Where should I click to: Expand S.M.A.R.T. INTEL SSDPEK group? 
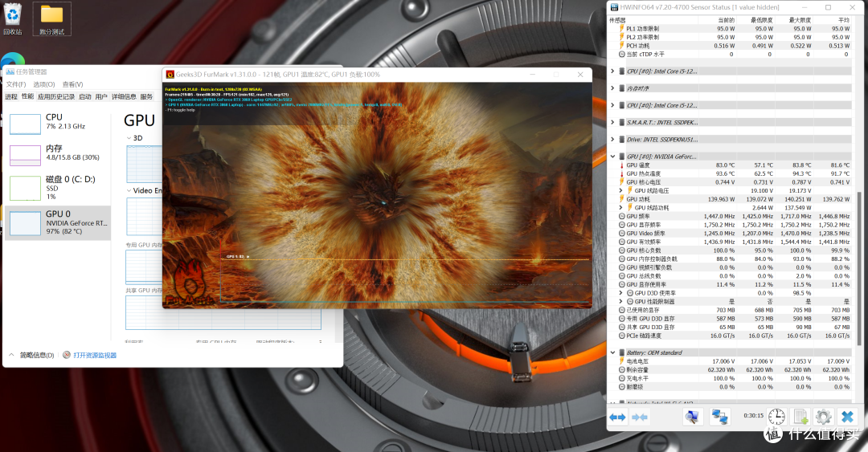point(612,122)
